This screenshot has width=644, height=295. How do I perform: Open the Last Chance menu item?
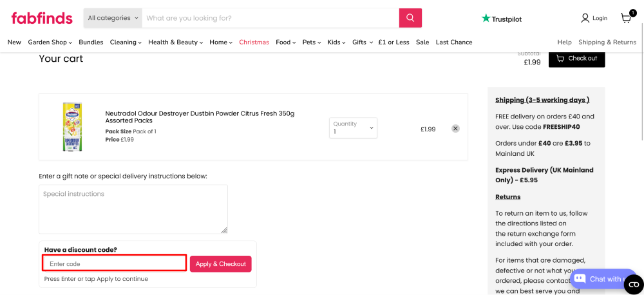coord(454,43)
